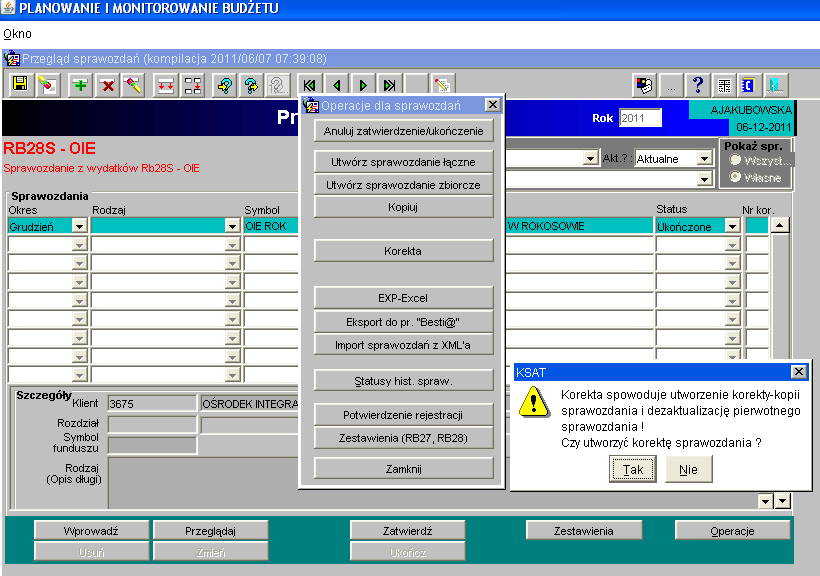Click the OIE ROK symbol cell
This screenshot has width=820, height=576.
tap(271, 226)
